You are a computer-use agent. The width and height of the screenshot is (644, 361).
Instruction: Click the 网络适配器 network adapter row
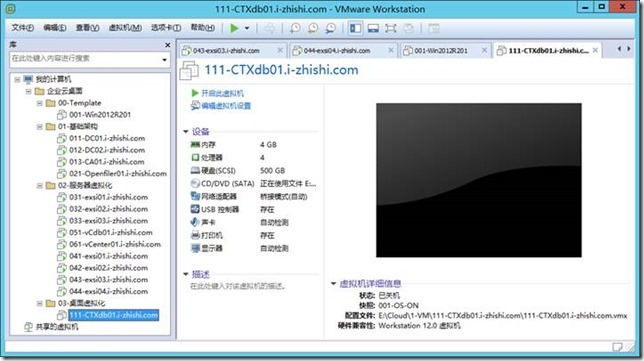point(254,196)
